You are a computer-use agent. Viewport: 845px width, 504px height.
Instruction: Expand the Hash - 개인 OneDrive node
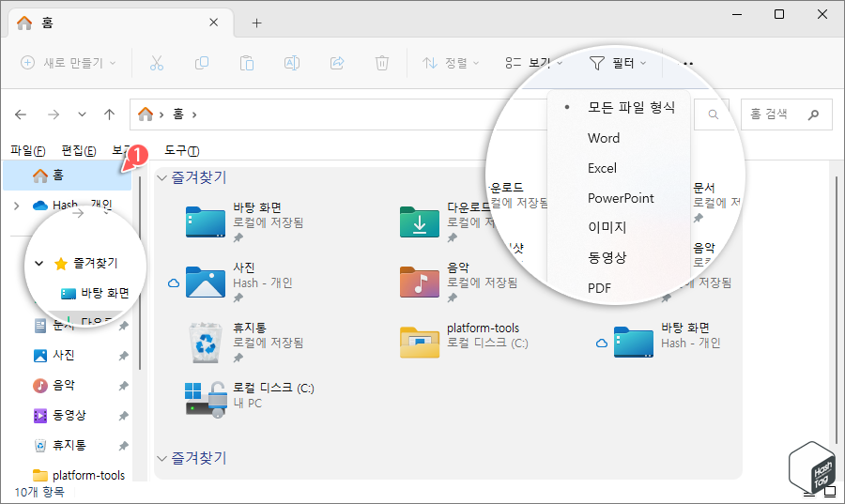tap(17, 206)
